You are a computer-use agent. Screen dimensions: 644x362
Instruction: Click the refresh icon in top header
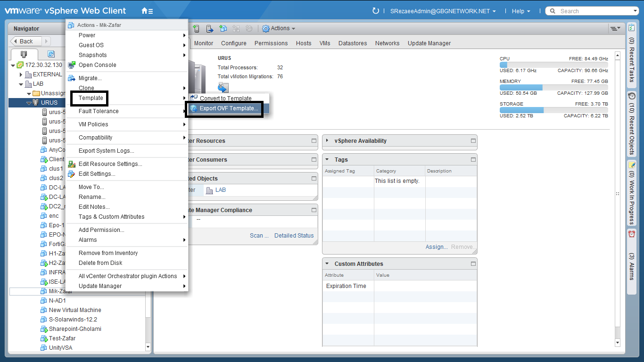tap(376, 11)
